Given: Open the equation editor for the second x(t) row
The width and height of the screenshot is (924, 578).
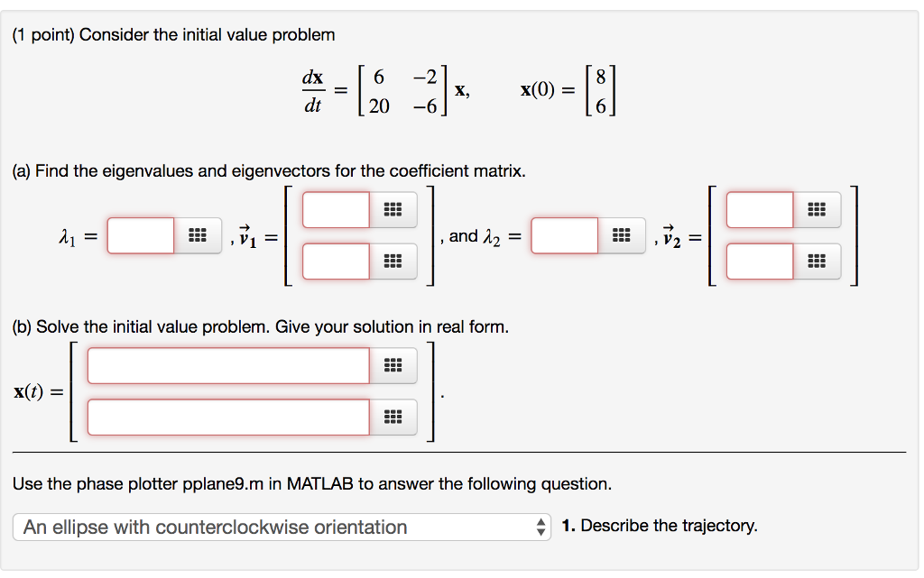Looking at the screenshot, I should (x=393, y=417).
